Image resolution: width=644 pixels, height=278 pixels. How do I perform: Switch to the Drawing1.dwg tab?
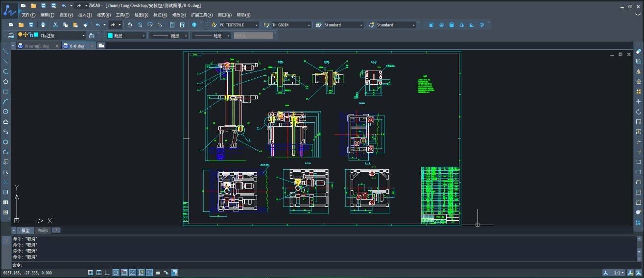(37, 46)
